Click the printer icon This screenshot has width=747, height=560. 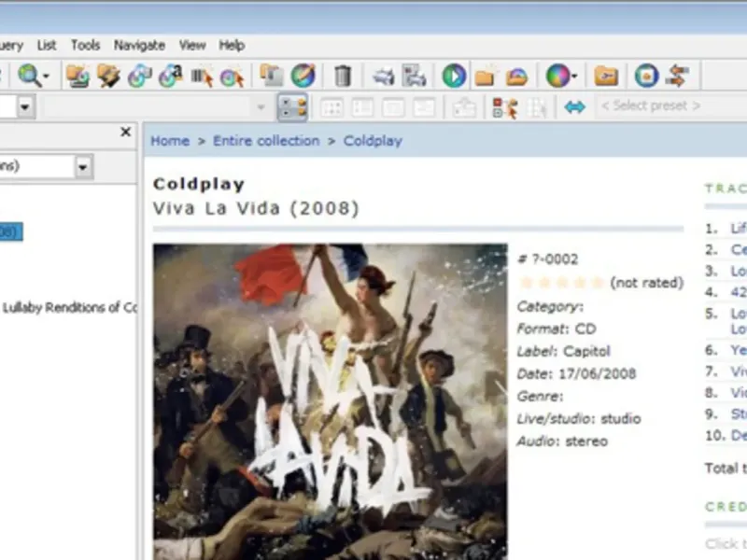(x=384, y=77)
